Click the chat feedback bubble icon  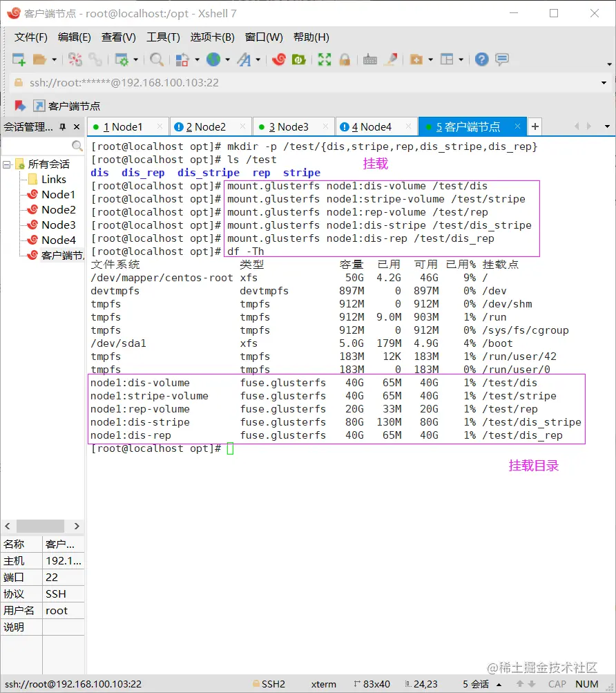click(x=502, y=59)
